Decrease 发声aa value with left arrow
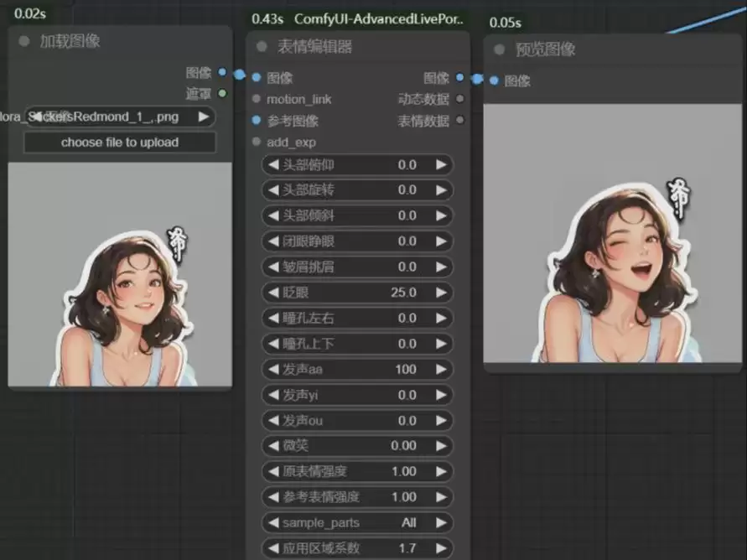 pos(273,369)
